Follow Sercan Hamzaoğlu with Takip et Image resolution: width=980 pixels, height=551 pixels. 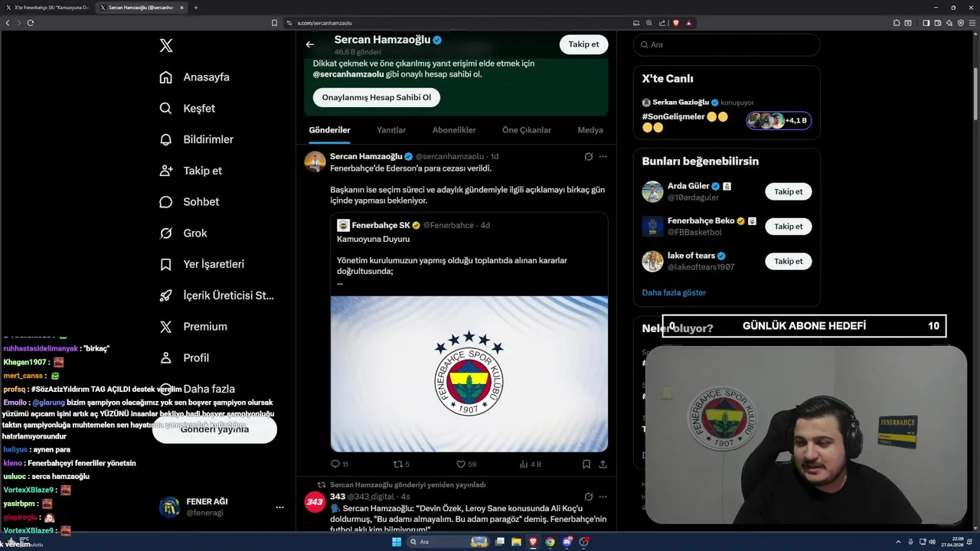[x=583, y=44]
